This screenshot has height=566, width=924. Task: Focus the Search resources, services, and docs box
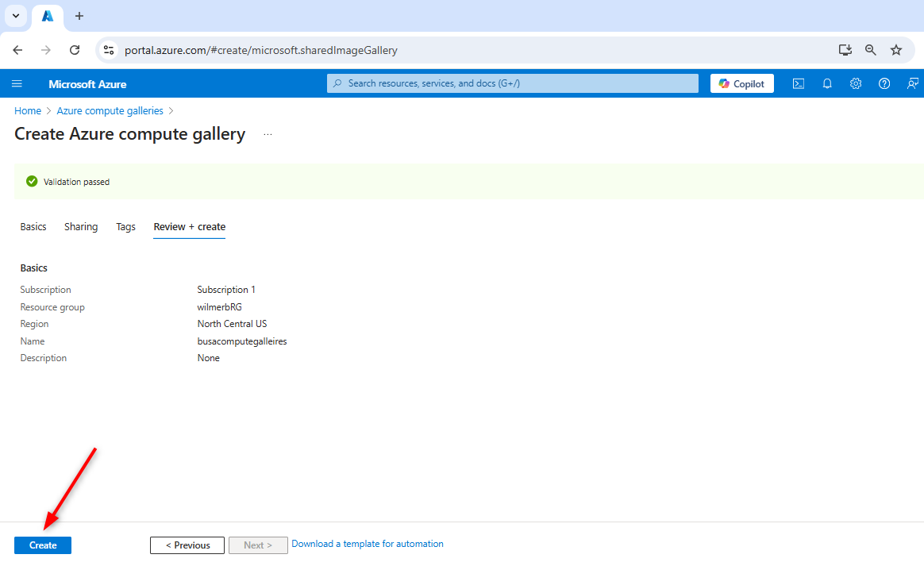513,83
